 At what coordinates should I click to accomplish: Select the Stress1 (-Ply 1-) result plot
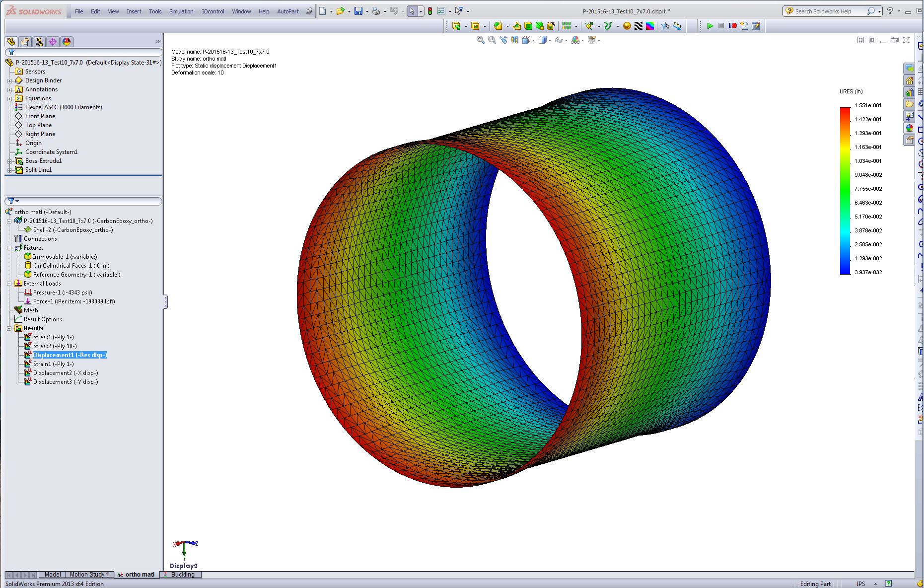point(53,337)
